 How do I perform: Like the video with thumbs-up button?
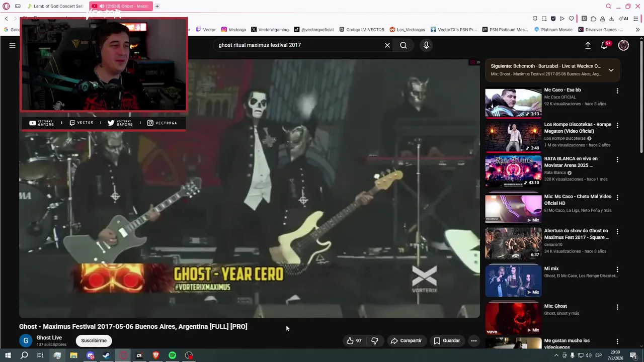pyautogui.click(x=354, y=340)
